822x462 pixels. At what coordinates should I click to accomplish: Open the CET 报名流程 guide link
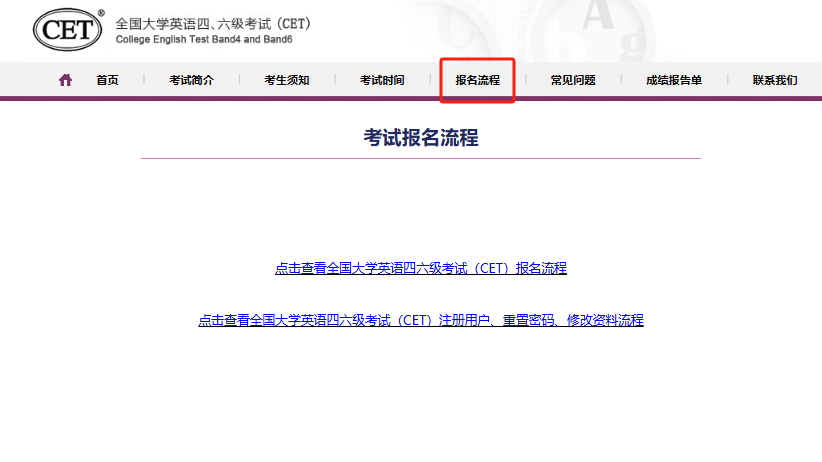click(420, 268)
